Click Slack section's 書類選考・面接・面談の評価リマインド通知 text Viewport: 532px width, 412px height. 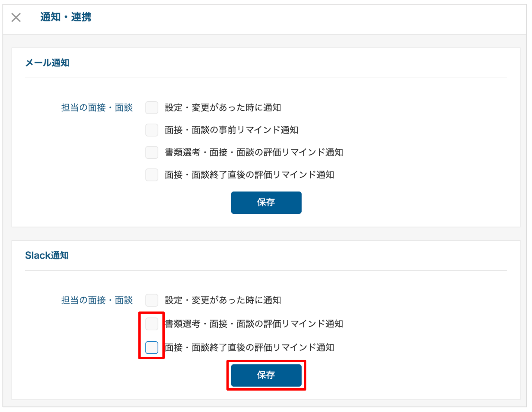click(x=254, y=324)
